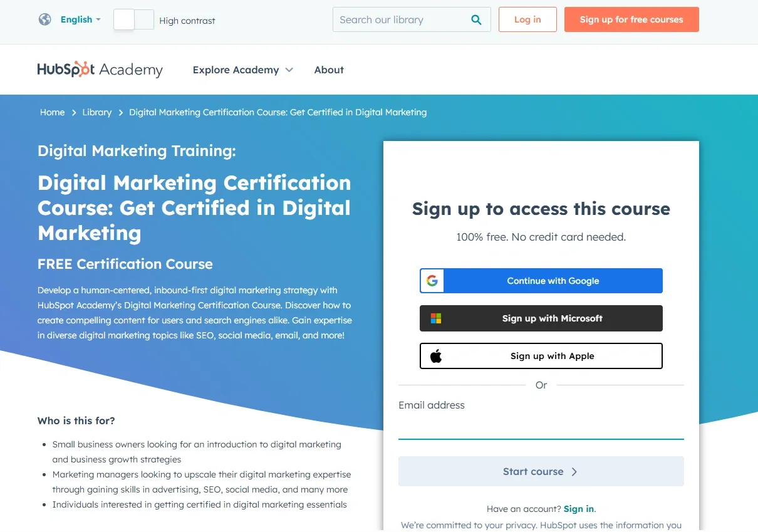Click the HubSpot sprocket logo

[82, 69]
